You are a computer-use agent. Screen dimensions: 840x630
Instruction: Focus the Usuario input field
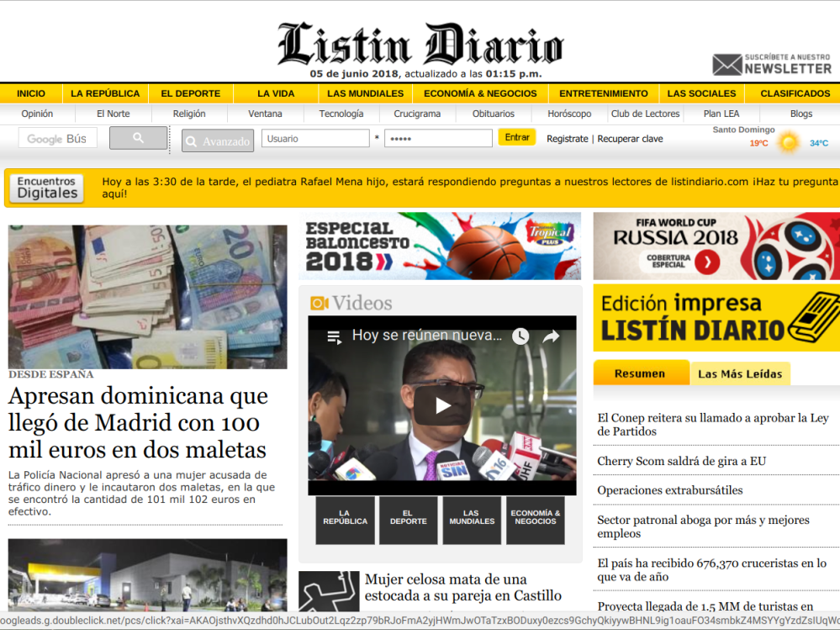tap(315, 139)
